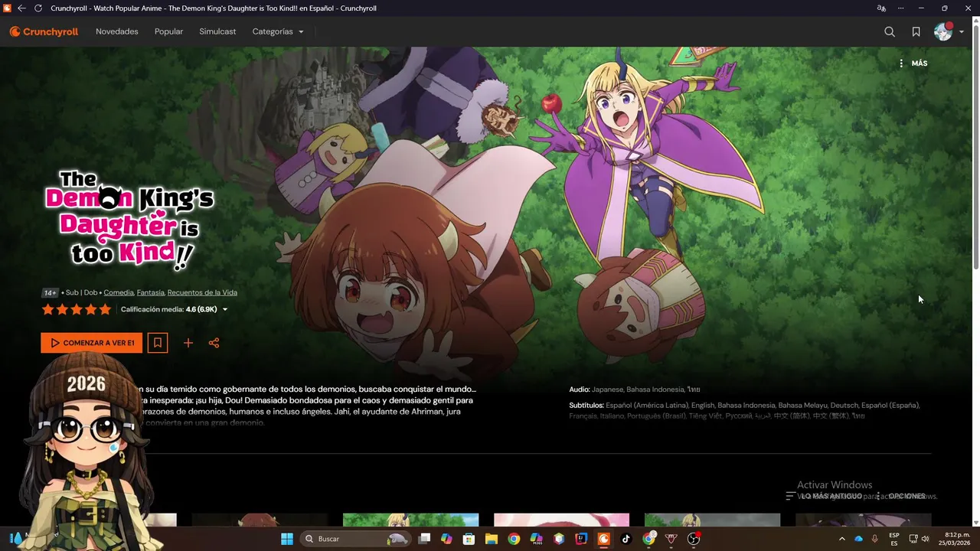Open OneDrive cloud tray icon
Image resolution: width=980 pixels, height=551 pixels.
coord(858,539)
